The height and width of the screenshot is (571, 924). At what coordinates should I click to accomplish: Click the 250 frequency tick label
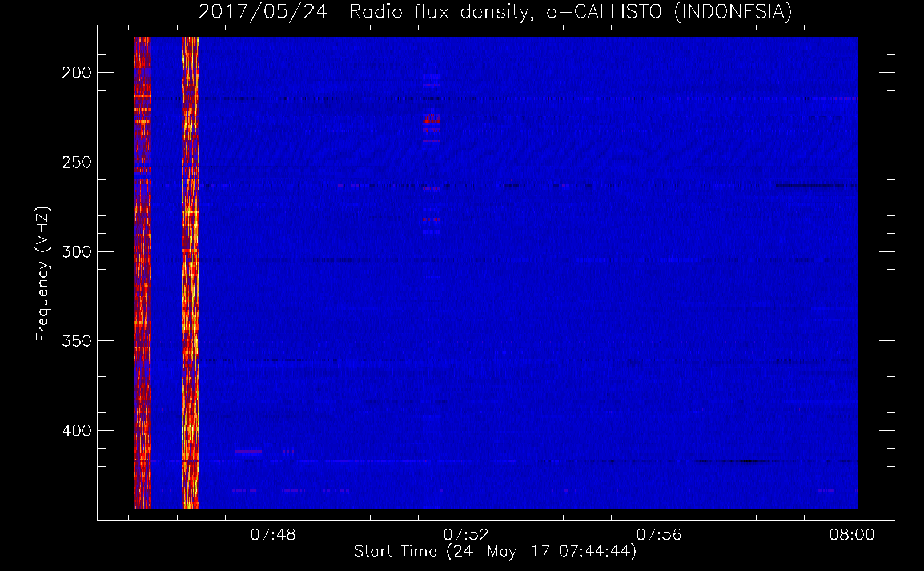(x=77, y=162)
